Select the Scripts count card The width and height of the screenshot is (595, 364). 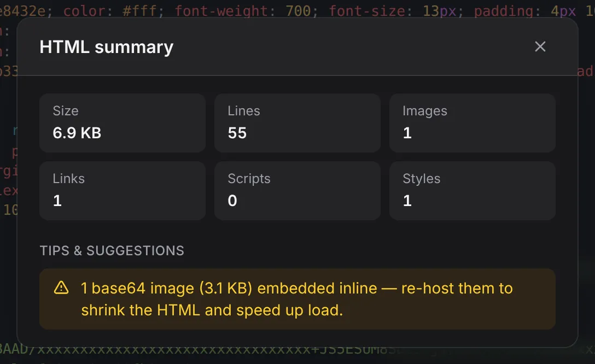297,191
